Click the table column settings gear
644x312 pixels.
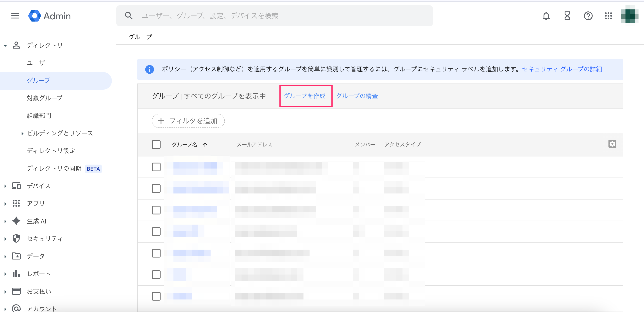(612, 144)
